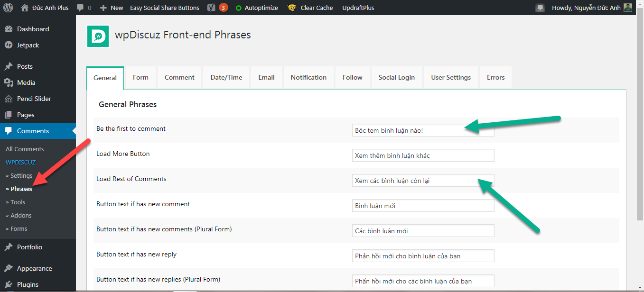
Task: Open Jetpack in the sidebar
Action: [28, 45]
